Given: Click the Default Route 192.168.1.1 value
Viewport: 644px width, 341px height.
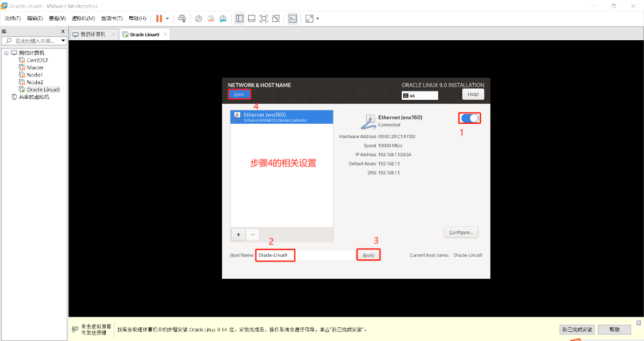Looking at the screenshot, I should (x=389, y=164).
